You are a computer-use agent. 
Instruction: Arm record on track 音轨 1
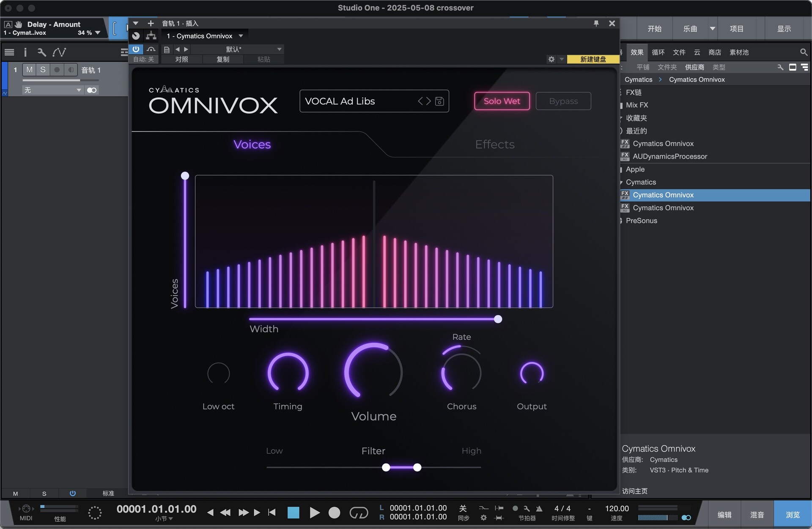click(x=57, y=70)
